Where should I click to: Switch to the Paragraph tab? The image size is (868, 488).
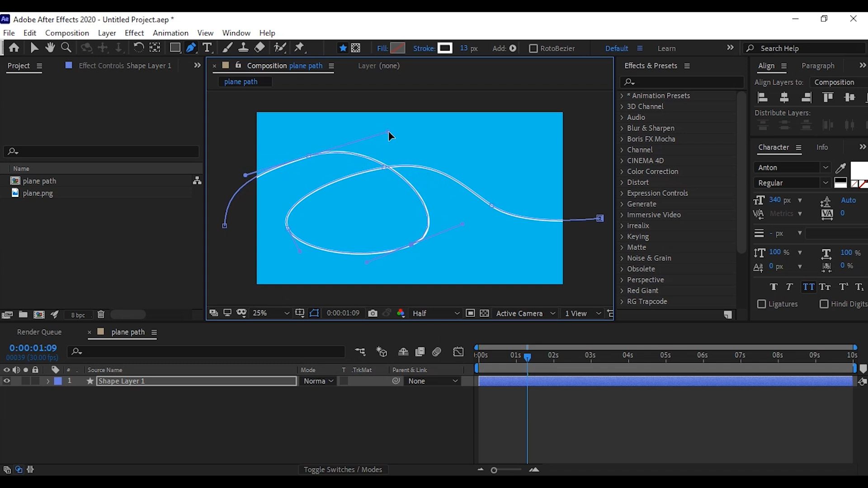[x=818, y=66]
